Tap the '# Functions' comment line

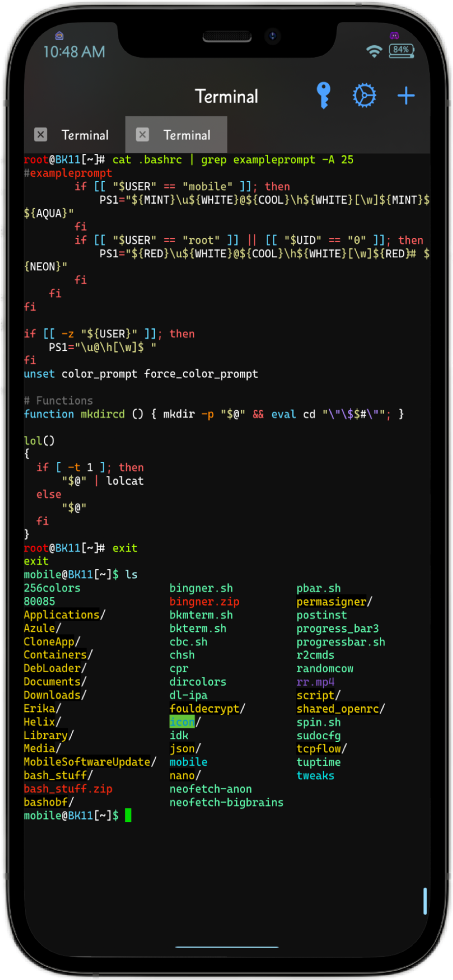(x=58, y=400)
